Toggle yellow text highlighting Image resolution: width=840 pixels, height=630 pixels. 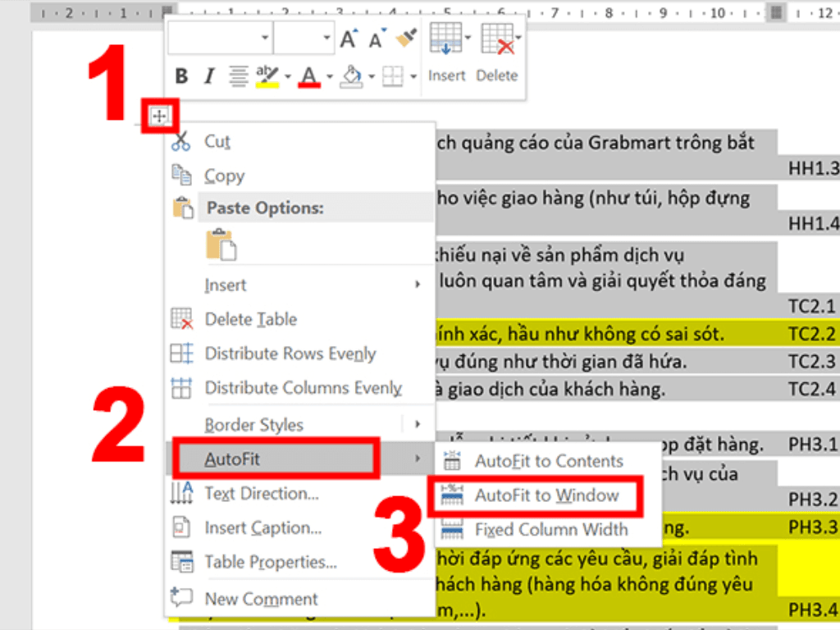[267, 75]
